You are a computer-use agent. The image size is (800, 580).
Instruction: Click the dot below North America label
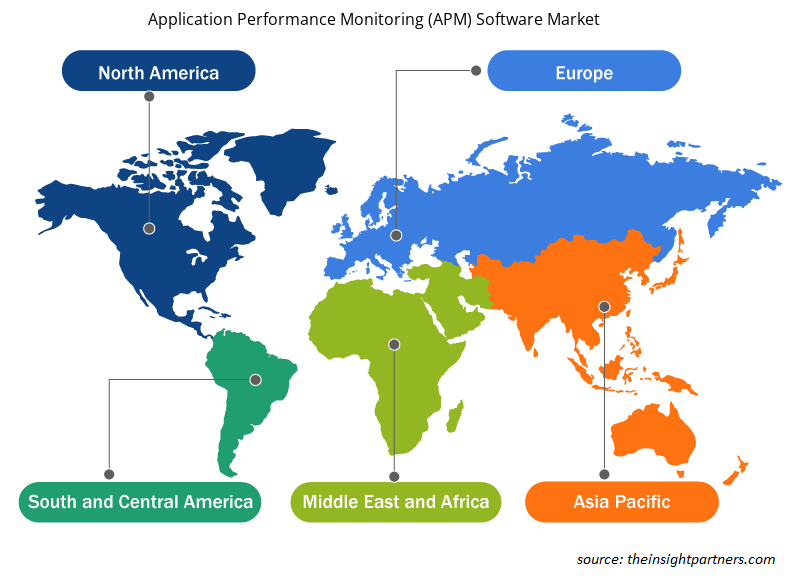tap(149, 96)
